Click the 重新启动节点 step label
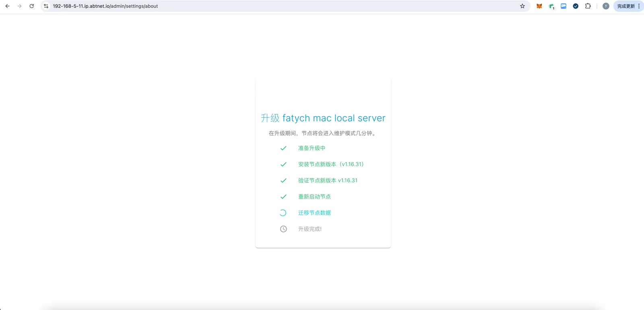Viewport: 644px width, 310px height. pyautogui.click(x=314, y=197)
